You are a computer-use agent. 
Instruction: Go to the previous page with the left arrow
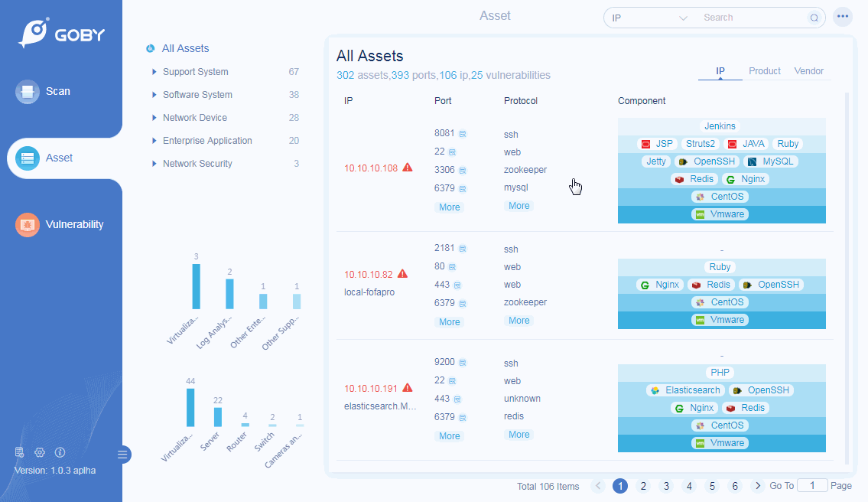tap(597, 486)
